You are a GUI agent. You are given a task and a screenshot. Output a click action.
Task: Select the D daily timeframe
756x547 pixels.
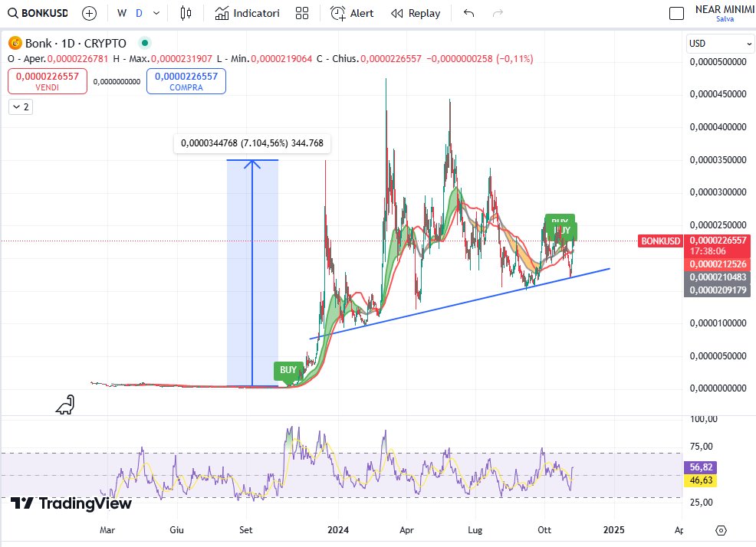(139, 13)
